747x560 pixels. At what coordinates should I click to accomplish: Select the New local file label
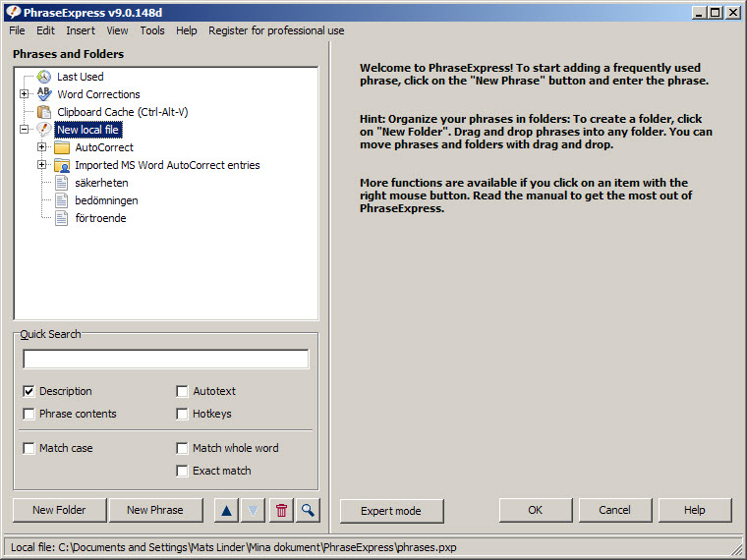pyautogui.click(x=88, y=130)
